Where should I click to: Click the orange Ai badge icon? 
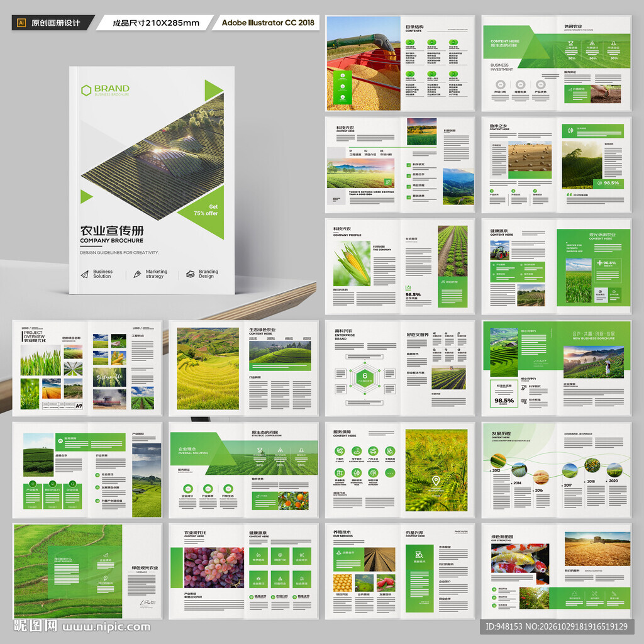click(21, 23)
